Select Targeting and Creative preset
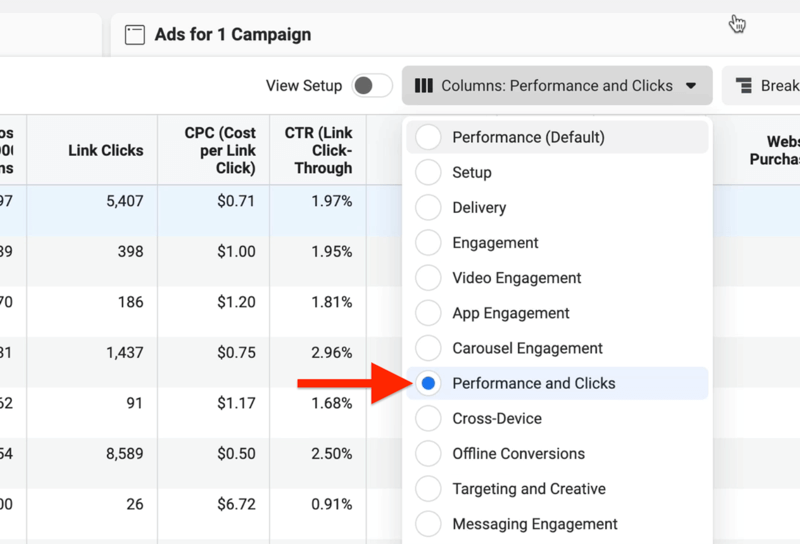Screen dimensions: 800x544 pos(557,489)
